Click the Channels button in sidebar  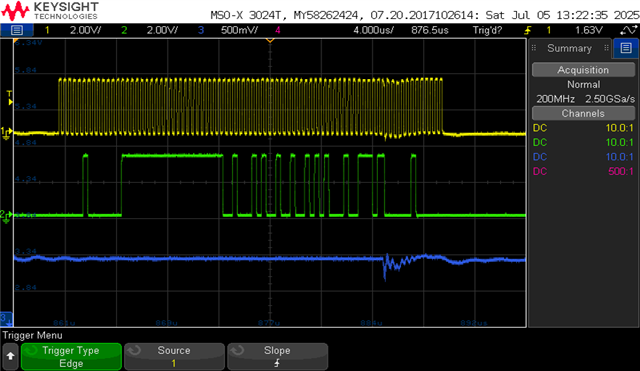point(583,113)
